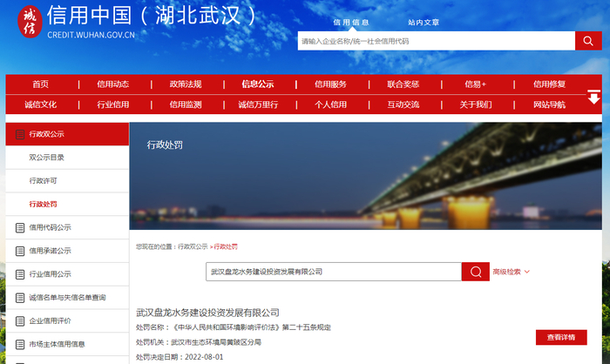The width and height of the screenshot is (610, 364).
Task: Open 行政许可 in the sidebar
Action: (67, 181)
